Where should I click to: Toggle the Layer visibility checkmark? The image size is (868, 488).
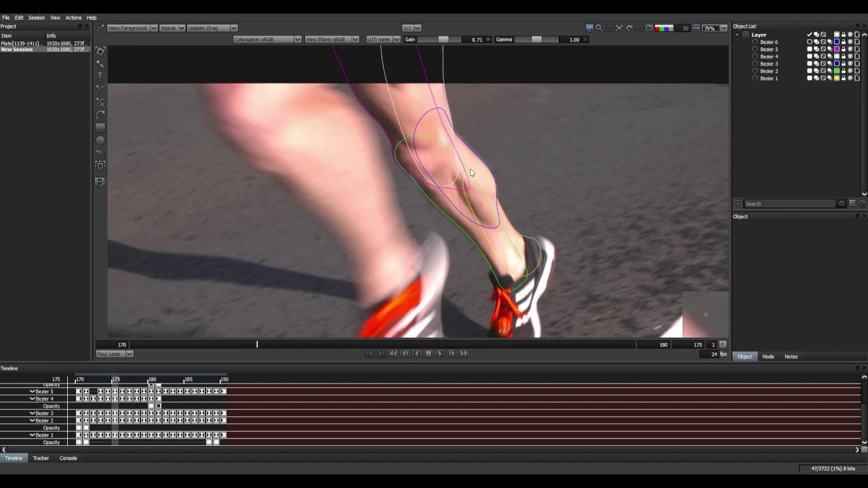[809, 35]
